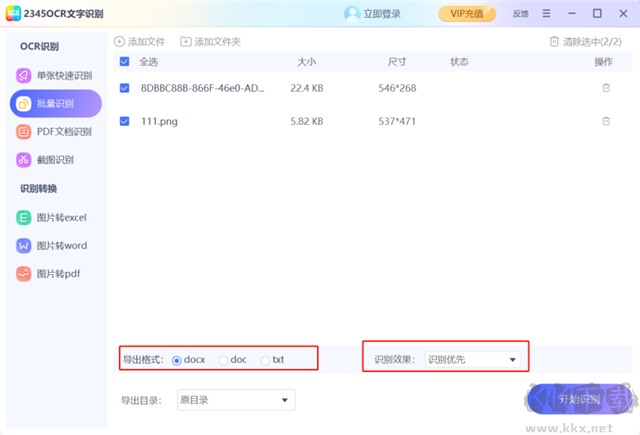The image size is (640, 435).
Task: Click the 546*268 dimension cell
Action: click(397, 88)
